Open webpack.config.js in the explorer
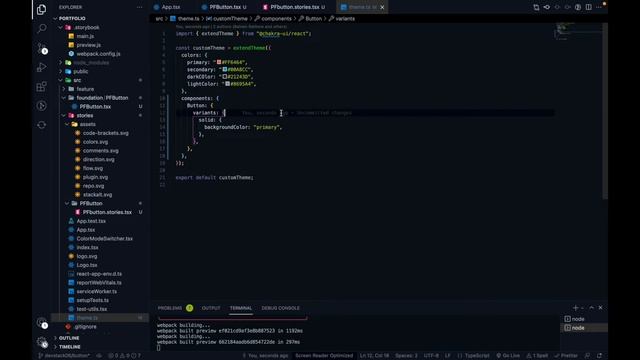This screenshot has width=640, height=360. point(98,54)
